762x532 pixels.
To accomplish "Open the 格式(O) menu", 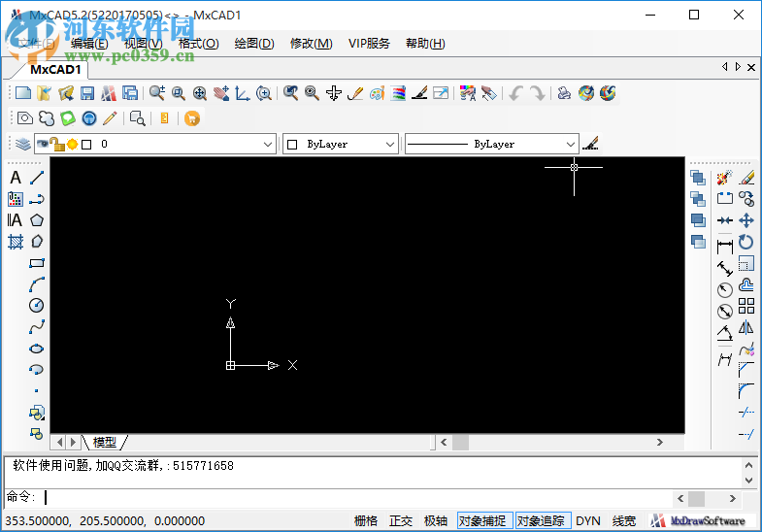I will [198, 44].
